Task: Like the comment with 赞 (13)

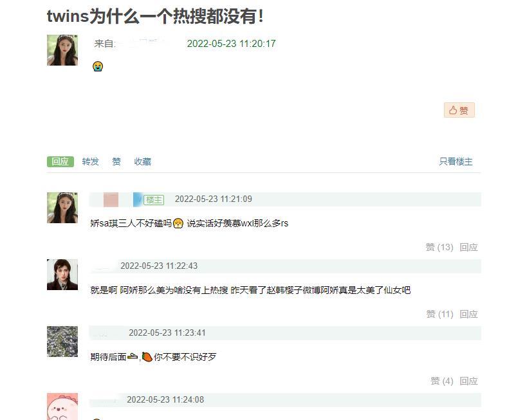Action: (439, 248)
